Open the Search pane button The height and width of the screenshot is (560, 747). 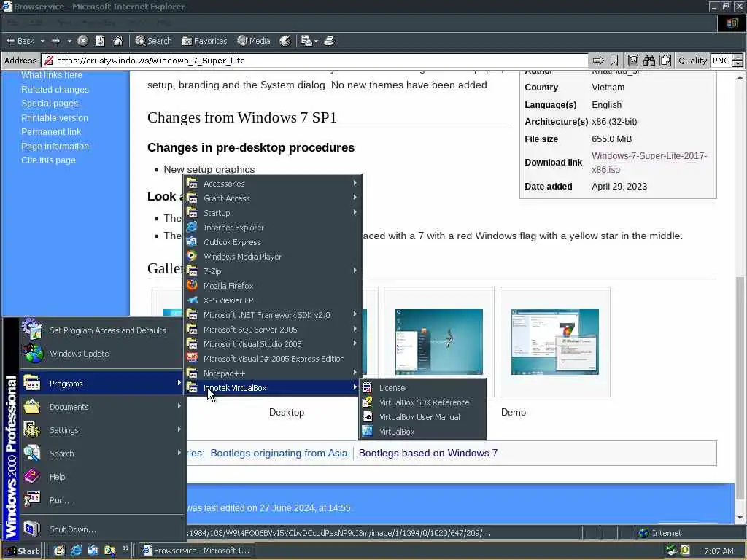153,41
